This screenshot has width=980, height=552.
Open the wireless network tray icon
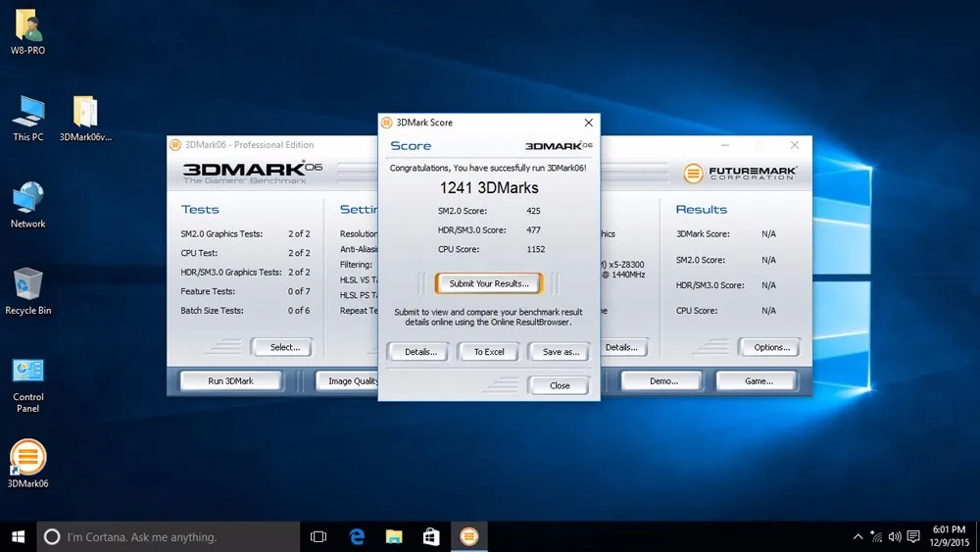[877, 537]
